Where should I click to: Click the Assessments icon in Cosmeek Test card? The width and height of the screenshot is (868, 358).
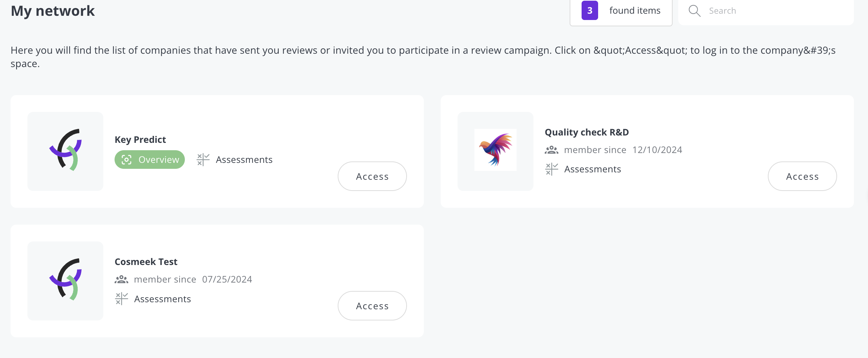pyautogui.click(x=122, y=299)
